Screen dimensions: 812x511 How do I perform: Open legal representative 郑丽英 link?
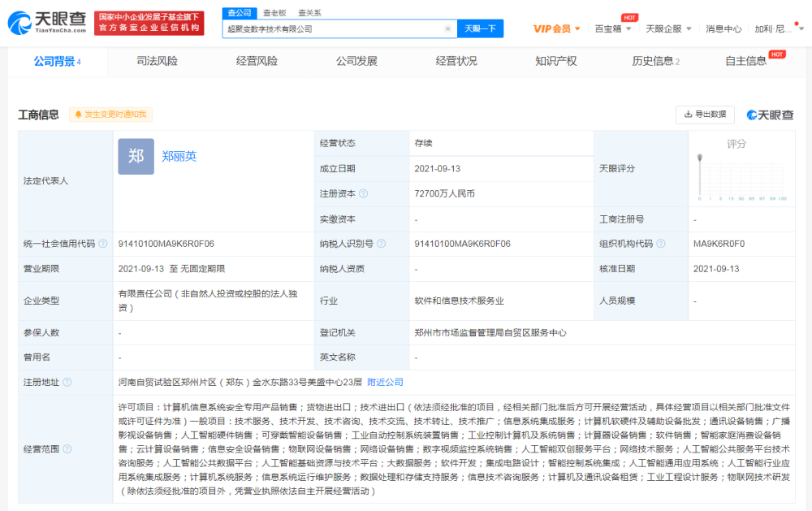point(179,157)
